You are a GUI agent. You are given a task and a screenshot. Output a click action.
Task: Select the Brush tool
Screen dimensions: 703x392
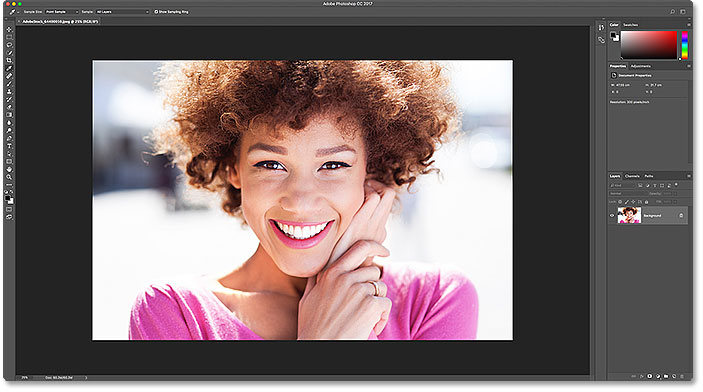[x=9, y=84]
